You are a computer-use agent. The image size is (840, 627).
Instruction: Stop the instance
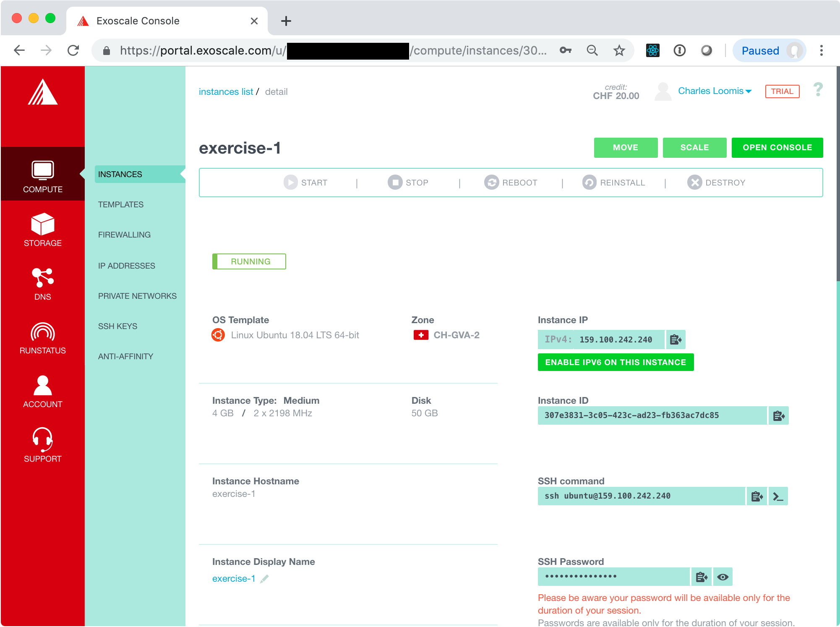[x=408, y=183]
